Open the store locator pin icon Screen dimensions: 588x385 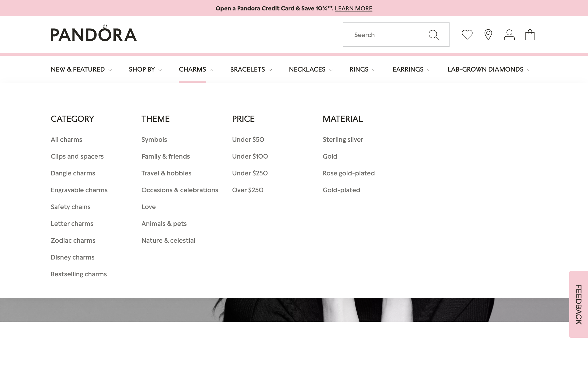[x=488, y=34]
